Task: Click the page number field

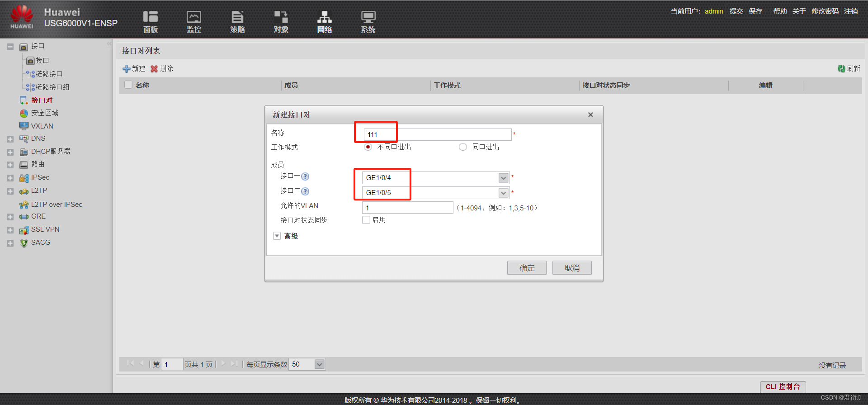Action: pyautogui.click(x=172, y=364)
